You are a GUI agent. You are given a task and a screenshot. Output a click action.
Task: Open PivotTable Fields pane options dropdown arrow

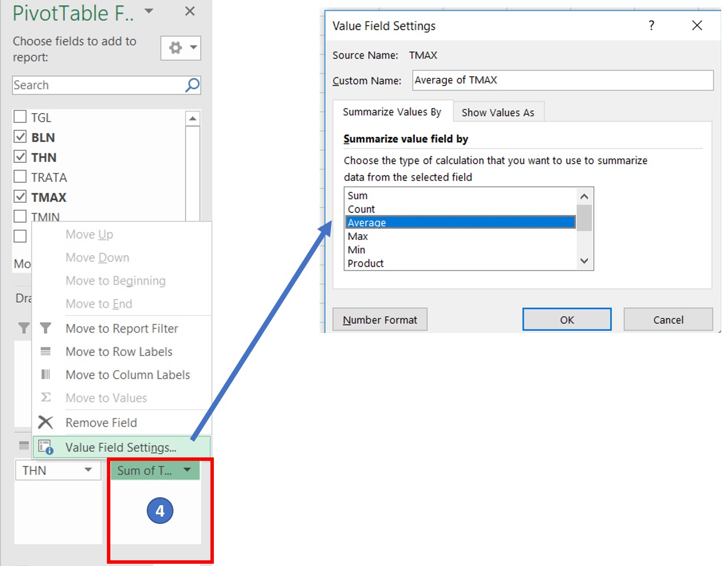click(149, 11)
